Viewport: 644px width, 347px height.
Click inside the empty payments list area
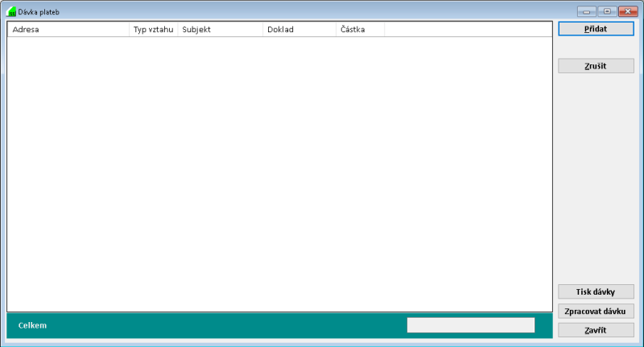[279, 173]
